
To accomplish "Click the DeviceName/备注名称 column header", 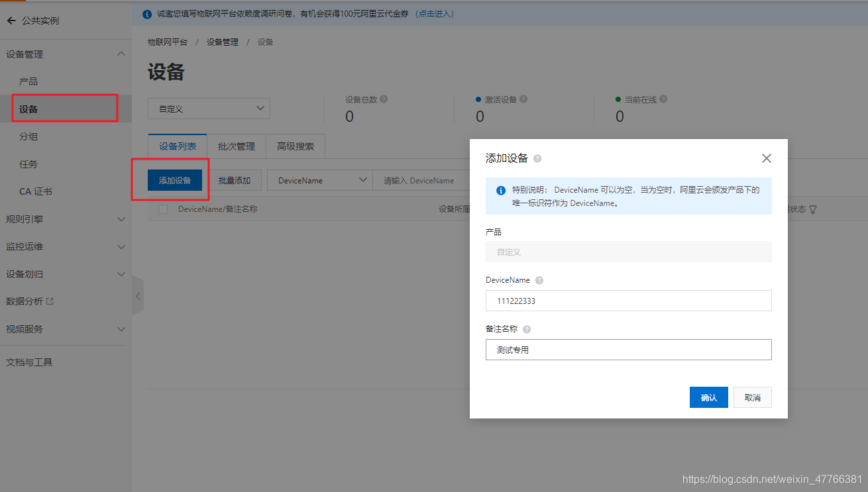I will 218,209.
